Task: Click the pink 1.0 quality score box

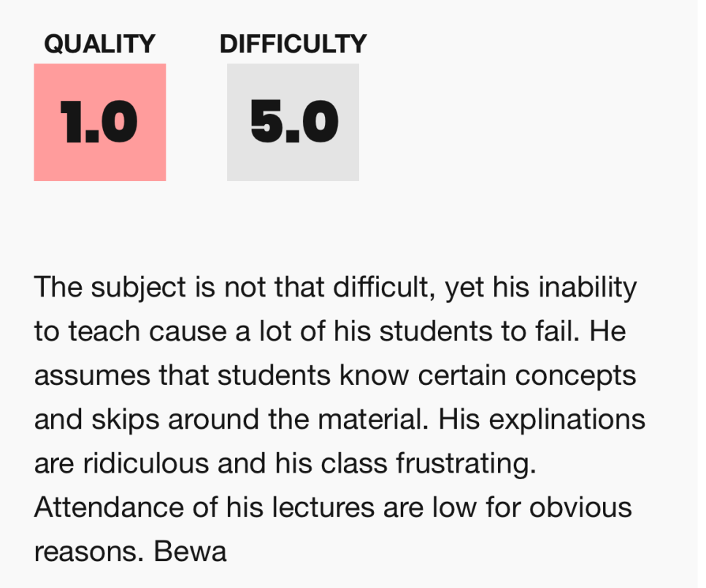Action: [x=100, y=122]
